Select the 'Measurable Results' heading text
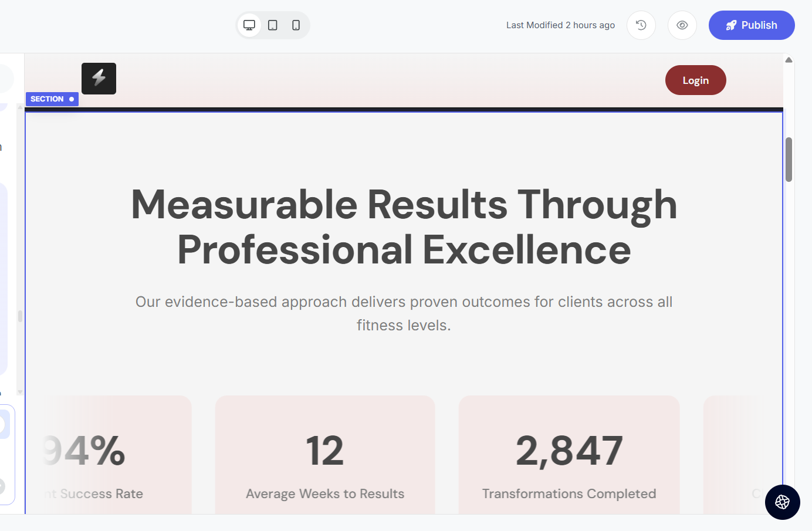This screenshot has width=812, height=531. (404, 227)
